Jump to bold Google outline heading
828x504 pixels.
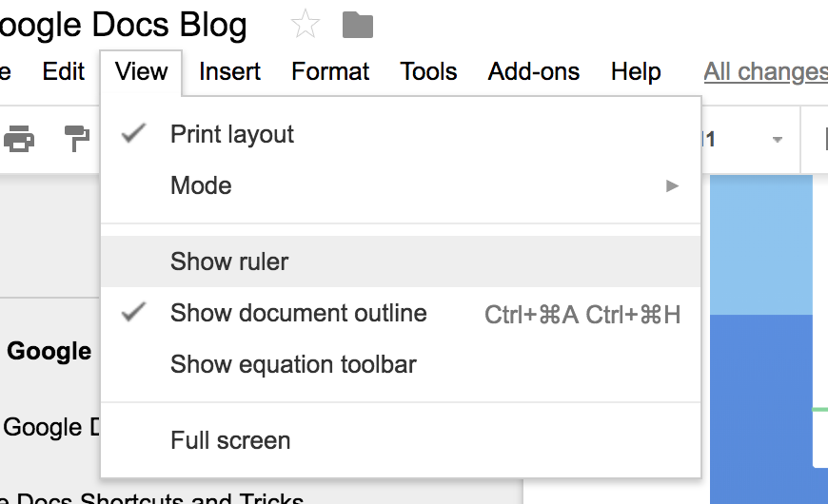(x=49, y=352)
